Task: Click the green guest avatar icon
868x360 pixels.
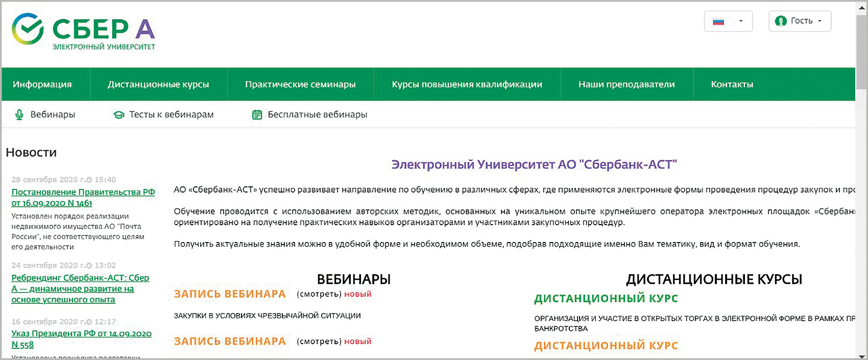Action: coord(781,21)
